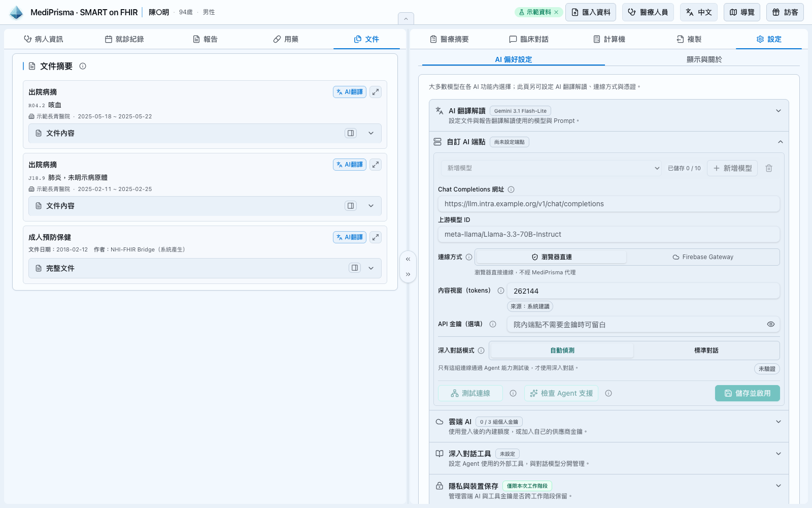
Task: Select Firebase Gateway connection mode
Action: 703,257
